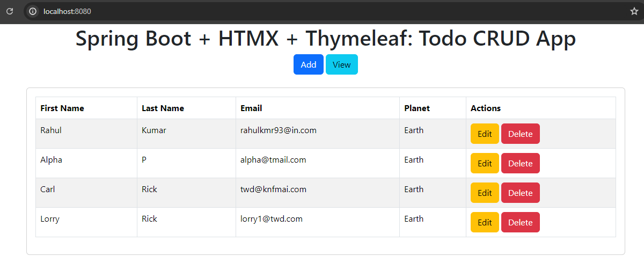This screenshot has width=644, height=263.
Task: Edit the Lorry Rick entry
Action: (x=485, y=222)
